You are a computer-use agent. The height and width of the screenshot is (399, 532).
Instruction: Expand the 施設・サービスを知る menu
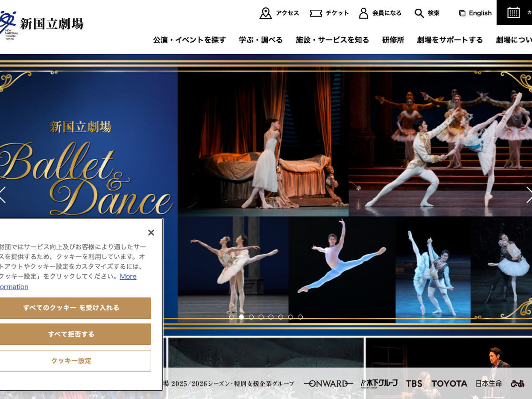[332, 40]
